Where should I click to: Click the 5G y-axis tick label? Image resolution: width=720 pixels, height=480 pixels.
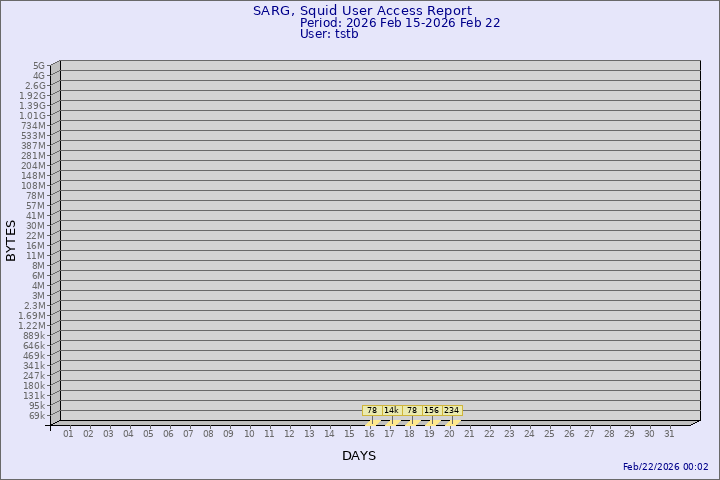click(38, 66)
